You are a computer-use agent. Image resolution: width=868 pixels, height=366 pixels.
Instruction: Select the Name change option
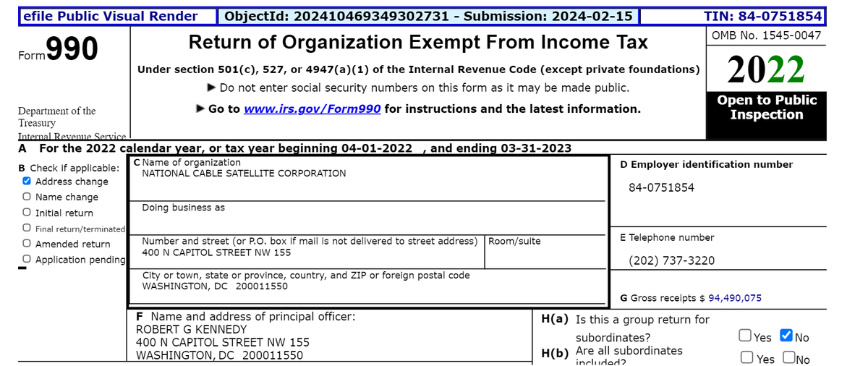click(x=27, y=197)
